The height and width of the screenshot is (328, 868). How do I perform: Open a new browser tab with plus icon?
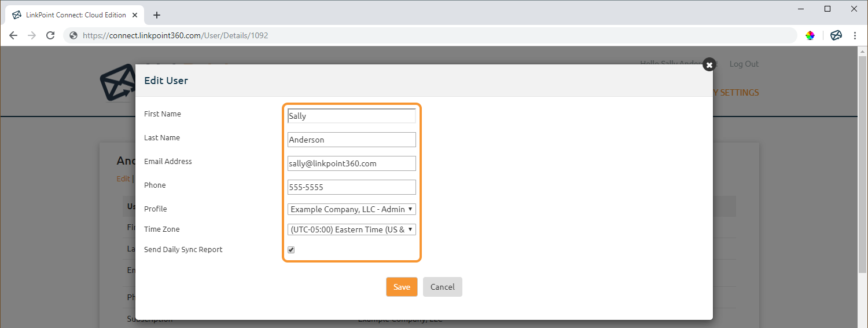[x=157, y=15]
